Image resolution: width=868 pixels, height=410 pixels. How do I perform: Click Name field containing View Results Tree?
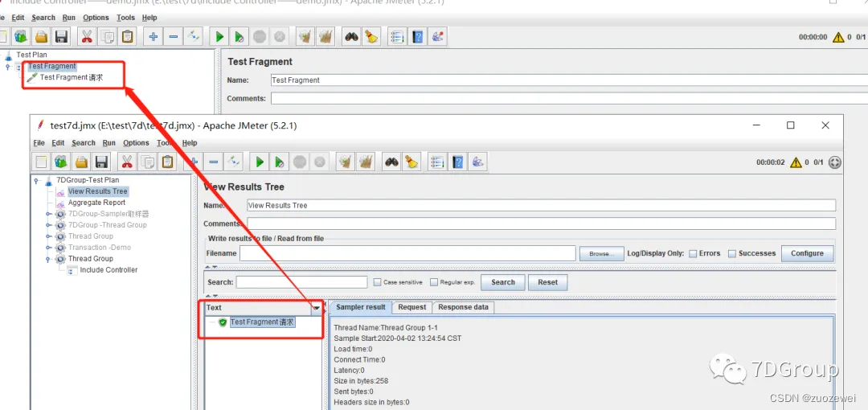click(x=541, y=205)
